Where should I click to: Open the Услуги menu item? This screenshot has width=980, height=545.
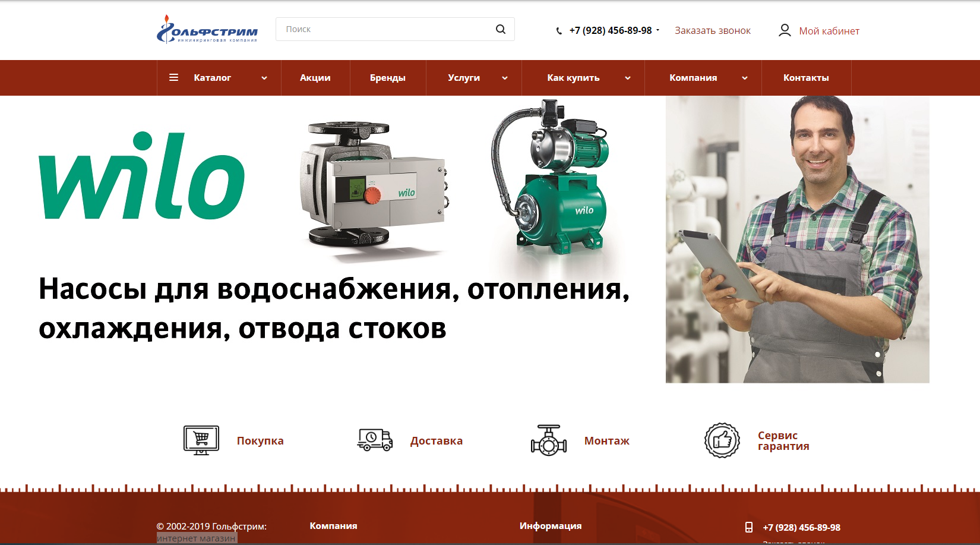464,78
